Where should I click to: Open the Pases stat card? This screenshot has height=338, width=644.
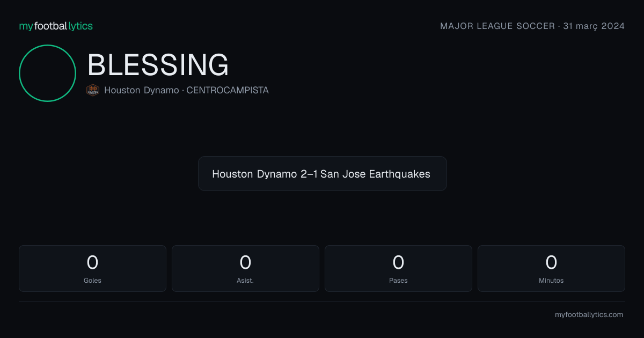[398, 268]
